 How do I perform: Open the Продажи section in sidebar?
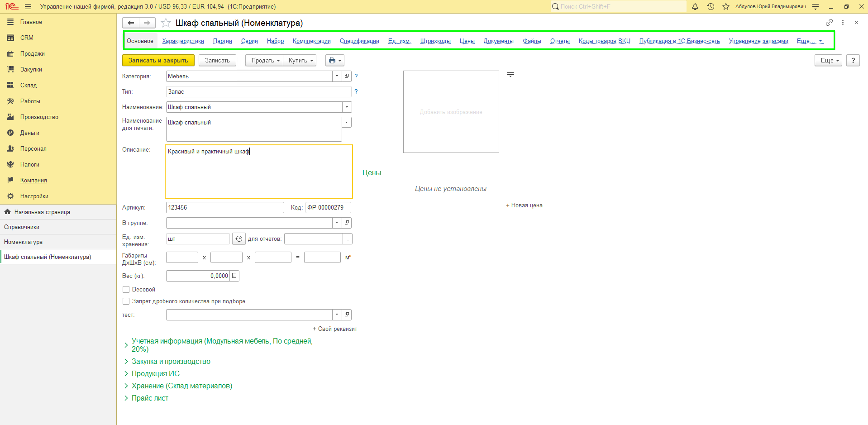32,53
